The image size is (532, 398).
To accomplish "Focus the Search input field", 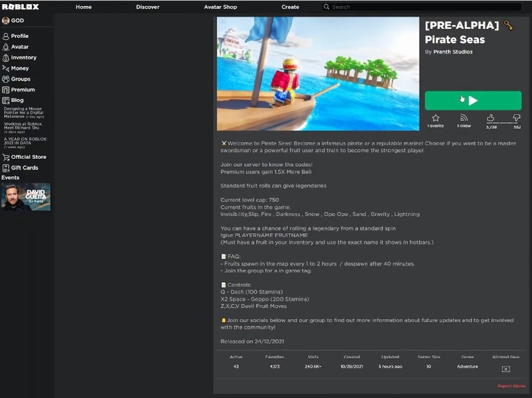I will coord(422,7).
